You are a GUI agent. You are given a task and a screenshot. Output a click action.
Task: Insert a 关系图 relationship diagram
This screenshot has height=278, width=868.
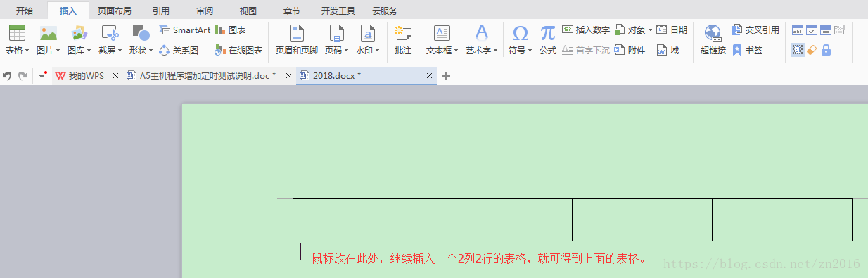179,50
